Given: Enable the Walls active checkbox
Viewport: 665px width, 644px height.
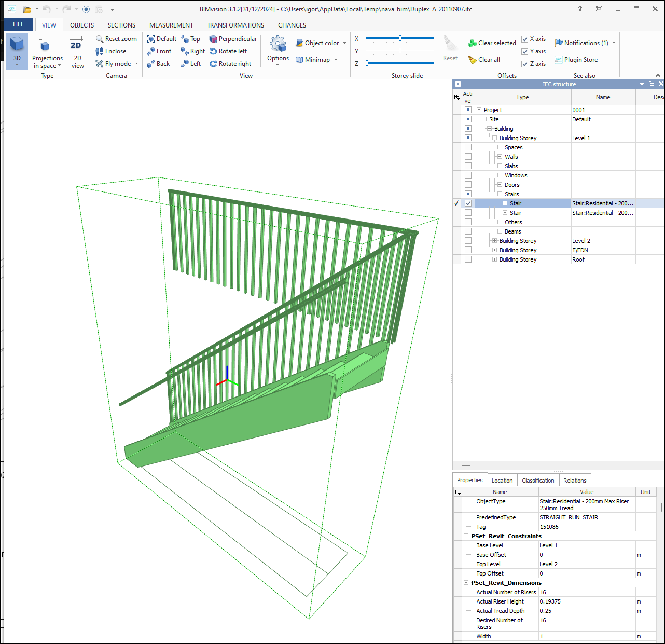Looking at the screenshot, I should [468, 157].
